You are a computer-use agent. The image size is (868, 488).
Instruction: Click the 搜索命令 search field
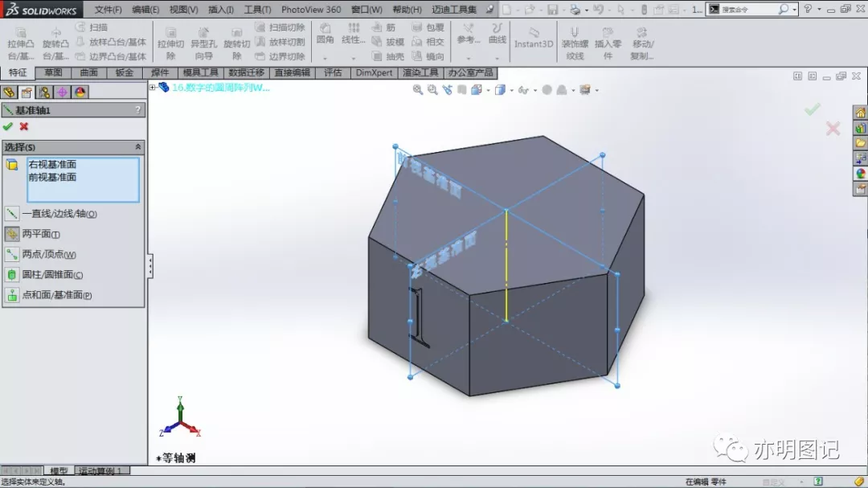[x=748, y=10]
